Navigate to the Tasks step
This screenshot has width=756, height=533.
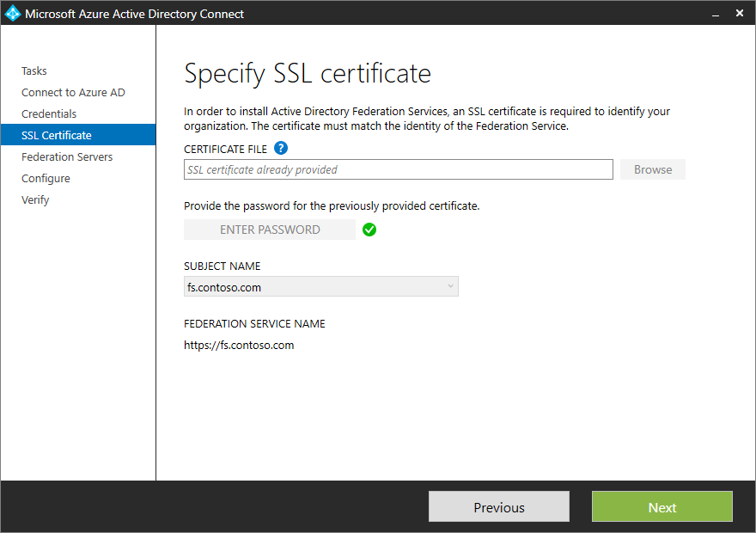[34, 70]
